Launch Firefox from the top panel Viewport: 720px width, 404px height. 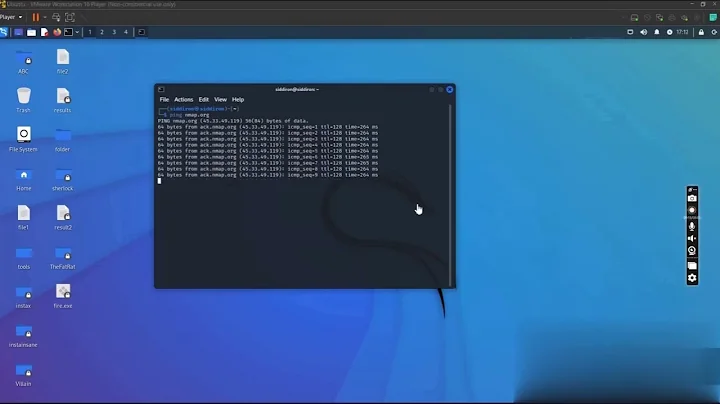point(57,32)
